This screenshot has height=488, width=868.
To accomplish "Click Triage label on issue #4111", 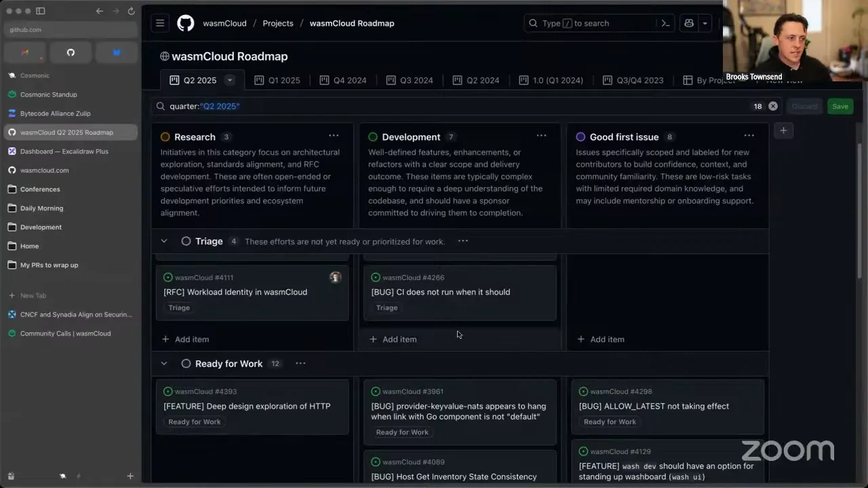I will [179, 308].
